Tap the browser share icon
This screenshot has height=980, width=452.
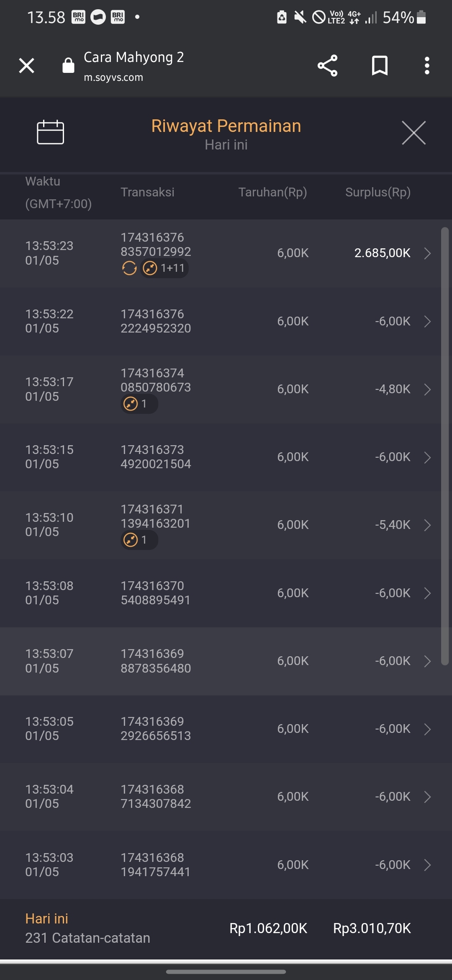point(327,66)
